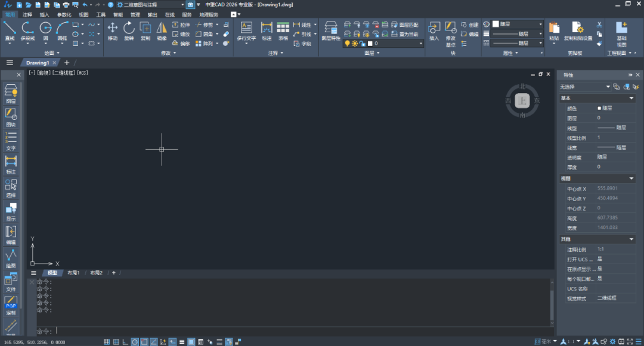The height and width of the screenshot is (346, 644).
Task: Activate the Rotate (旋转) tool
Action: pyautogui.click(x=129, y=30)
